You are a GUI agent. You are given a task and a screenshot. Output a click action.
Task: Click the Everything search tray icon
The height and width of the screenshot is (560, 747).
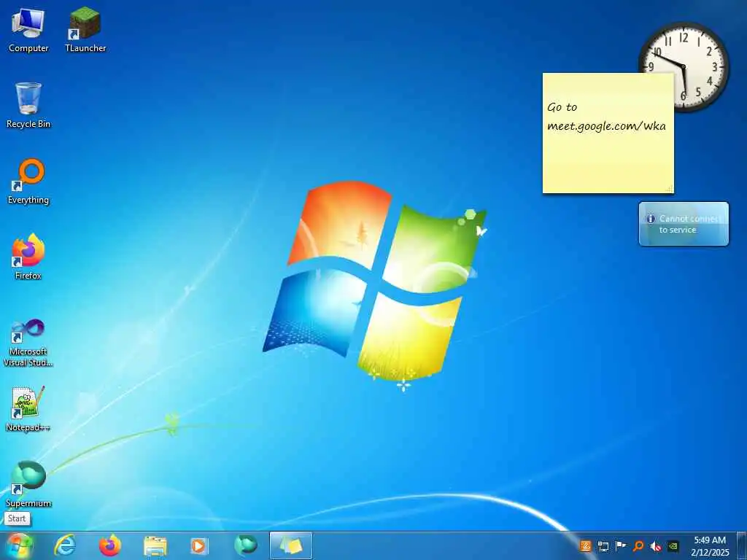click(x=638, y=545)
